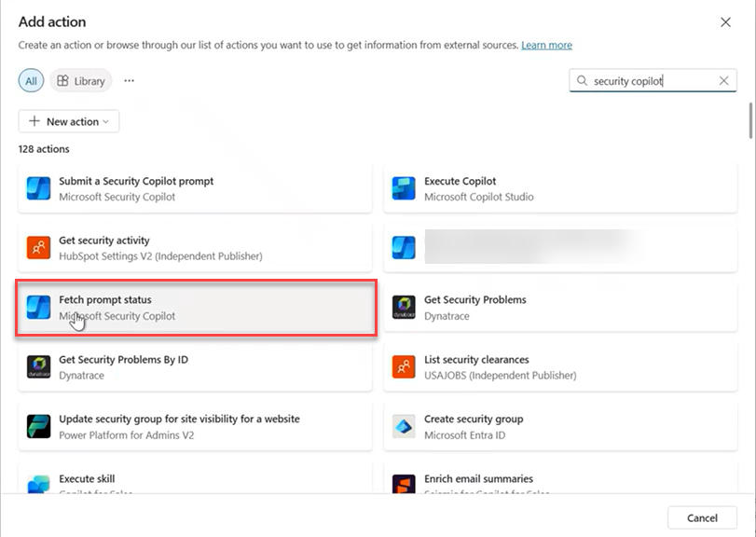Click the Add action dialog heading
Image resolution: width=756 pixels, height=537 pixels.
click(52, 21)
